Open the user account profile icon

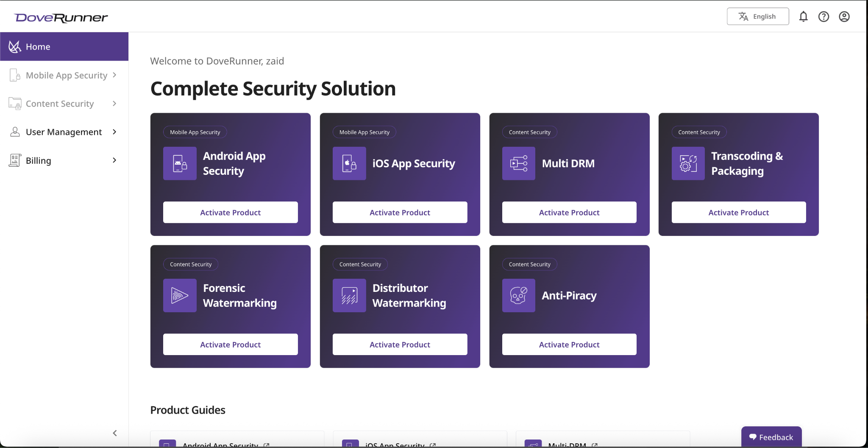coord(844,17)
